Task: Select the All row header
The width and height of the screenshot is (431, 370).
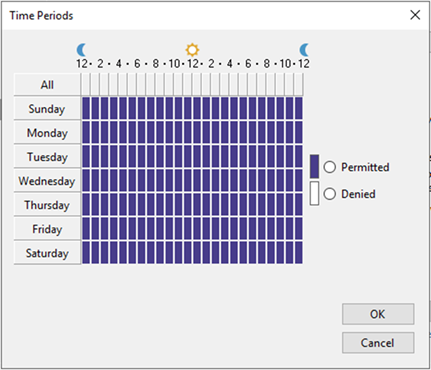Action: pos(47,85)
